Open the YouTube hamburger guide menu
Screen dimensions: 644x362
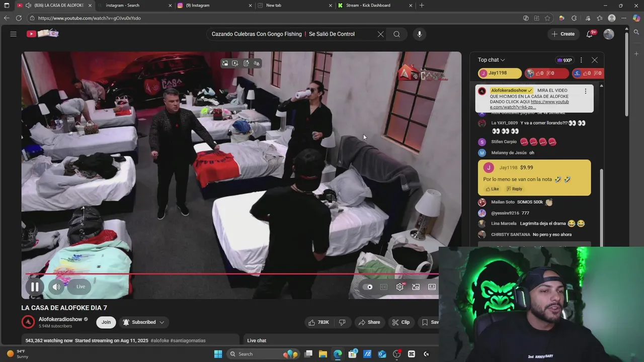pos(14,34)
